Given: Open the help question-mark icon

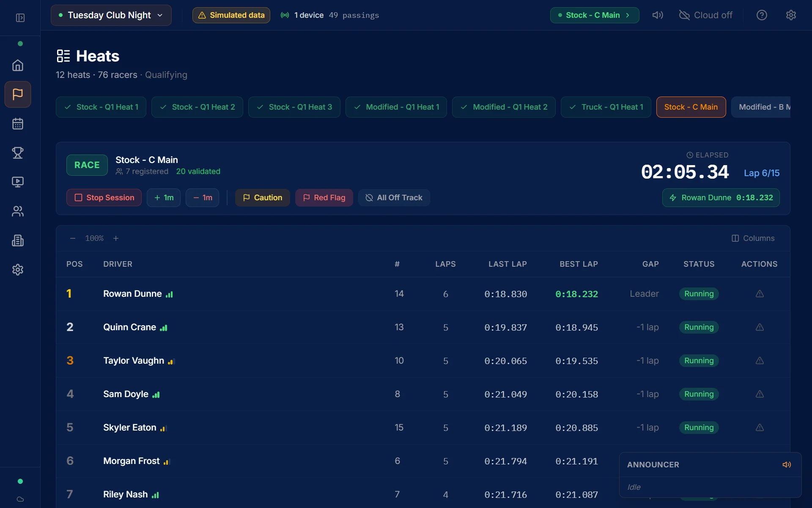Looking at the screenshot, I should coord(762,15).
